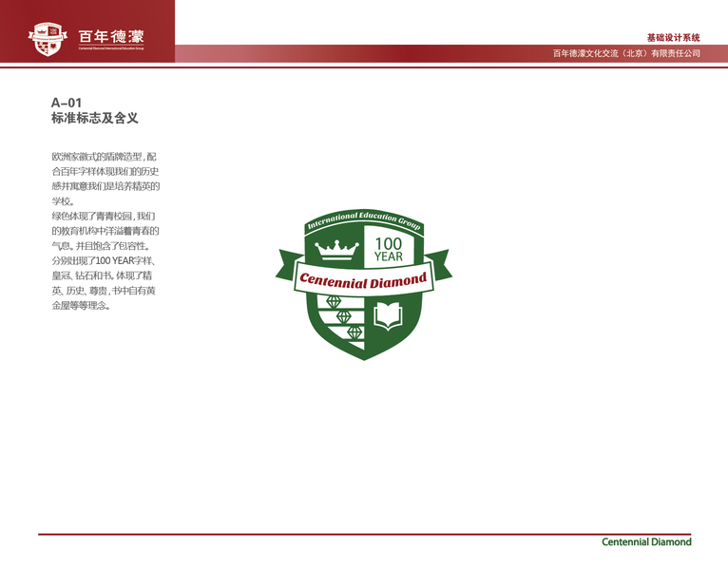Image resolution: width=728 pixels, height=570 pixels.
Task: Click the green Centennial Diamond footer text
Action: click(x=646, y=541)
